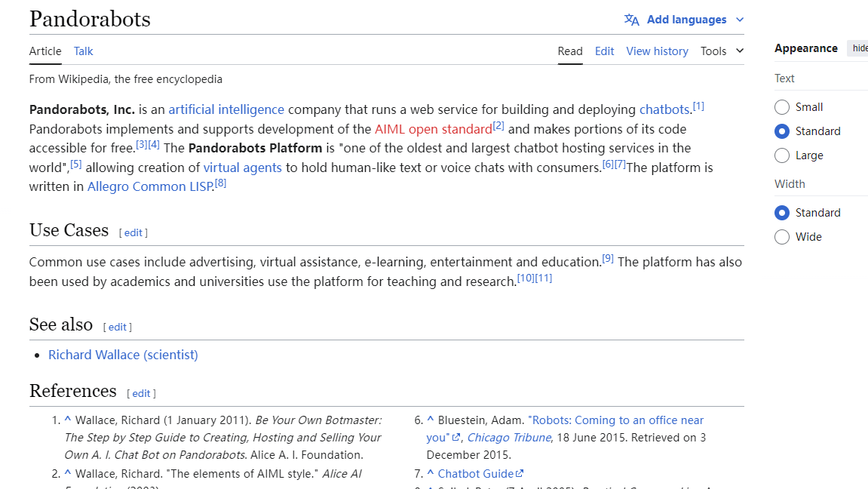Select Wide width option
This screenshot has height=489, width=868.
coord(781,237)
